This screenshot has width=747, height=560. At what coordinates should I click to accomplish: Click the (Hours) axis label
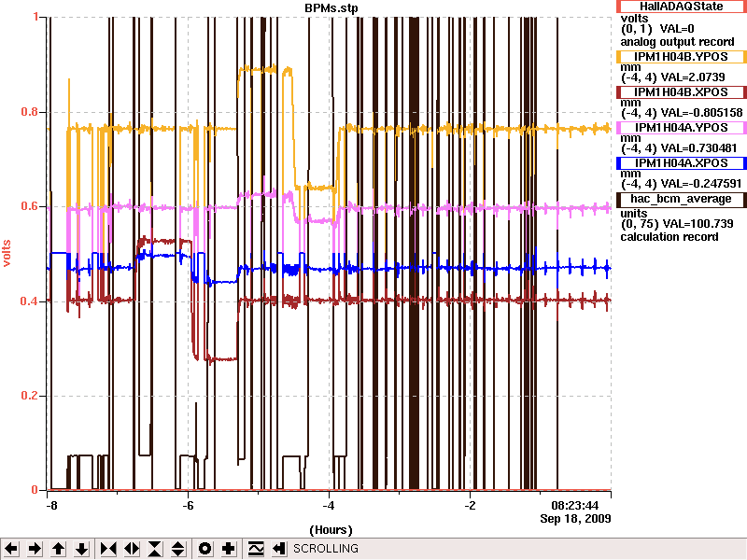click(x=331, y=530)
